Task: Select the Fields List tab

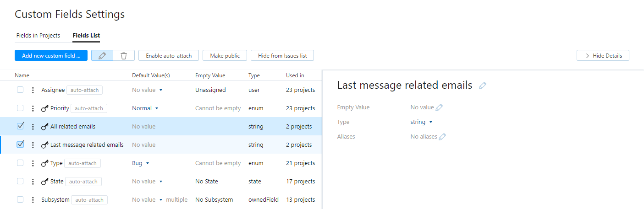Action: (86, 35)
